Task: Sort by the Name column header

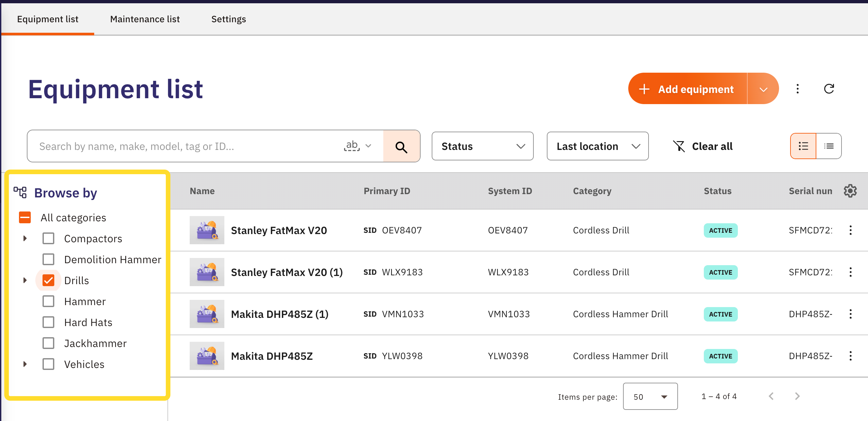Action: pos(202,191)
